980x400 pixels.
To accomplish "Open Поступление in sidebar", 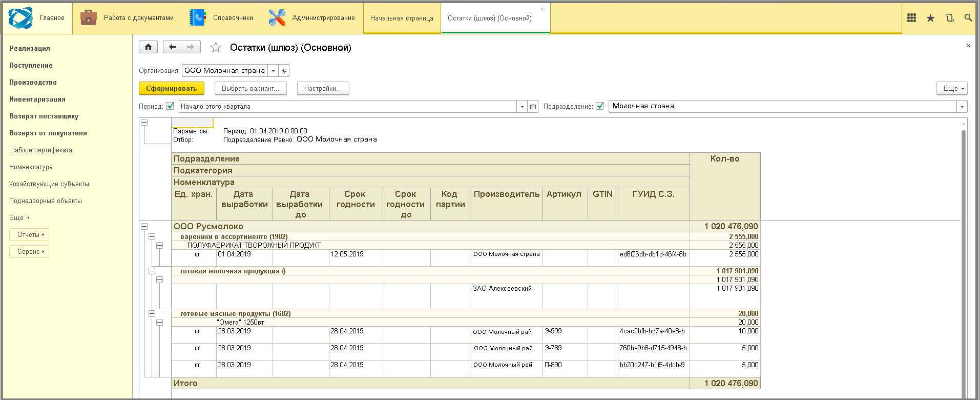I will click(31, 65).
